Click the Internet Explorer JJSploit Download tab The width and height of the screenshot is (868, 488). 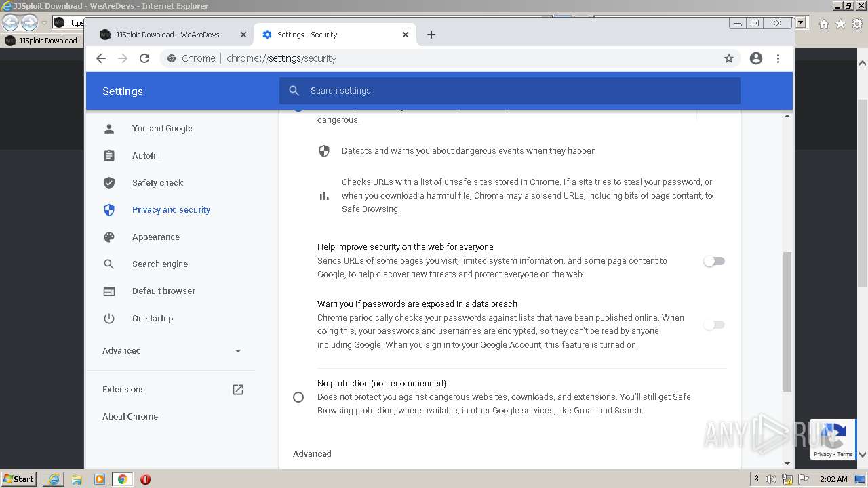[x=42, y=41]
